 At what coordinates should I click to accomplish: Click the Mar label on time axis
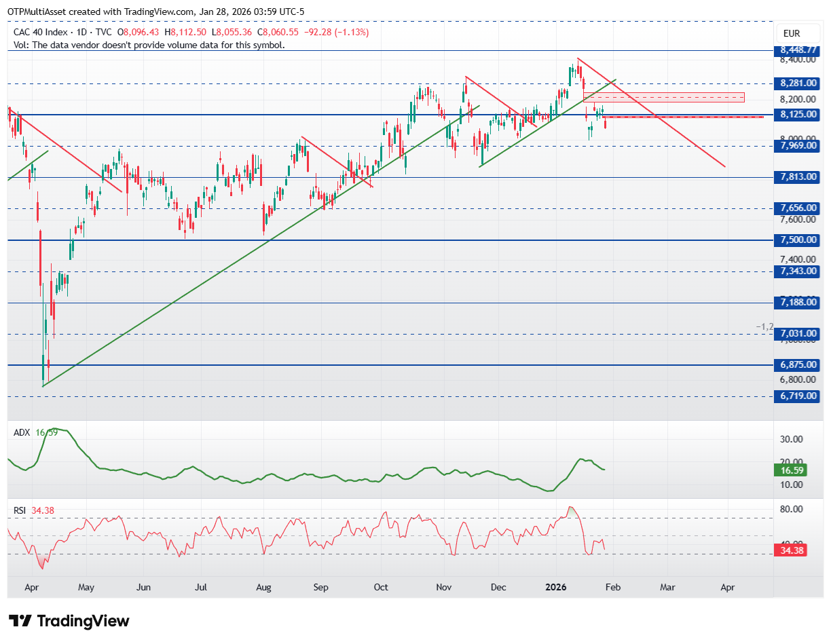coord(667,586)
